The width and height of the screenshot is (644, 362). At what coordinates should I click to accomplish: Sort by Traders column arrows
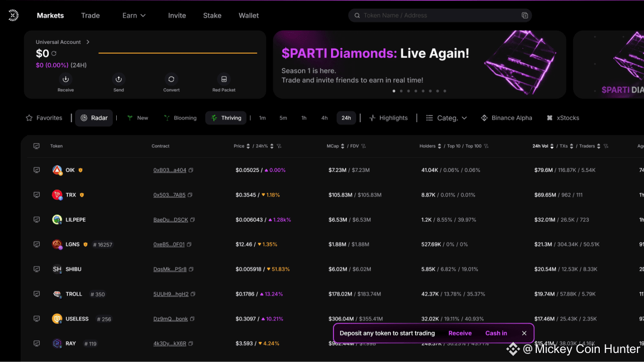599,146
